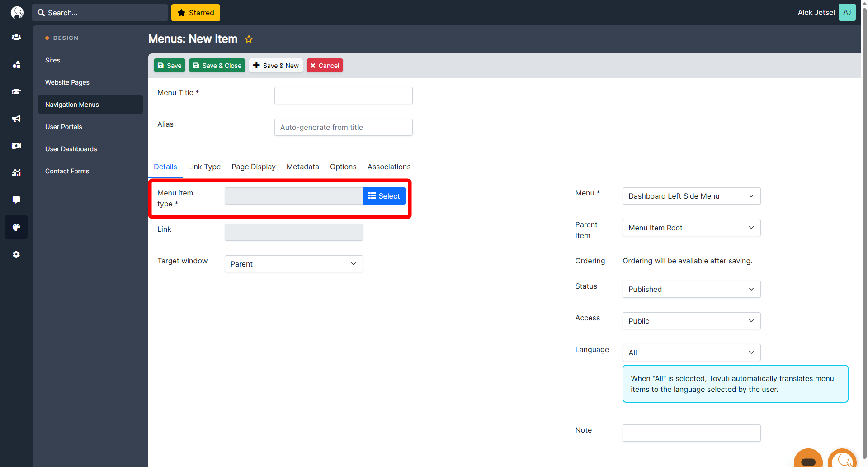This screenshot has width=868, height=467.
Task: Switch to the Metadata tab
Action: [x=303, y=167]
